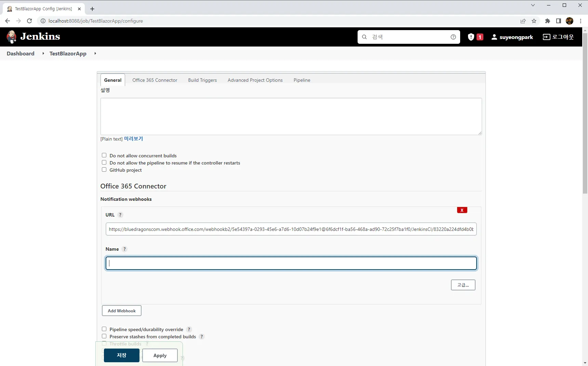Open the browser tab search dropdown

point(533,5)
